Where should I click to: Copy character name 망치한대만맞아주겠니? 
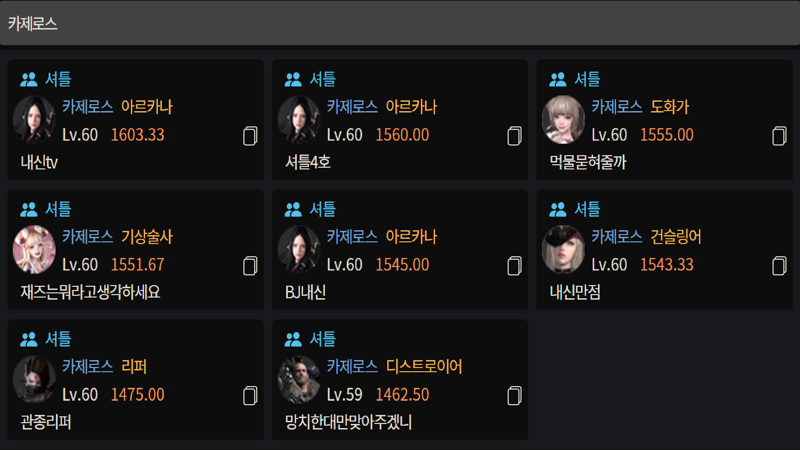(514, 395)
